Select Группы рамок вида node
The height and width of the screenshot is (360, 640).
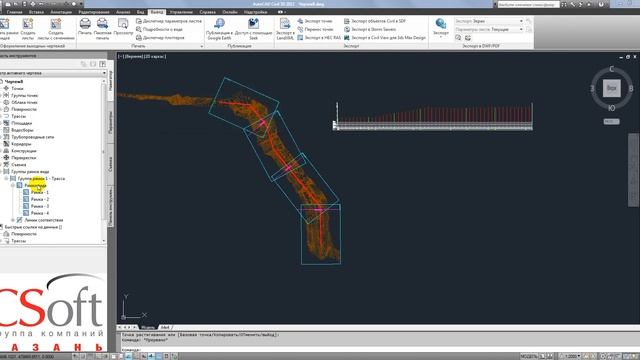pos(30,171)
